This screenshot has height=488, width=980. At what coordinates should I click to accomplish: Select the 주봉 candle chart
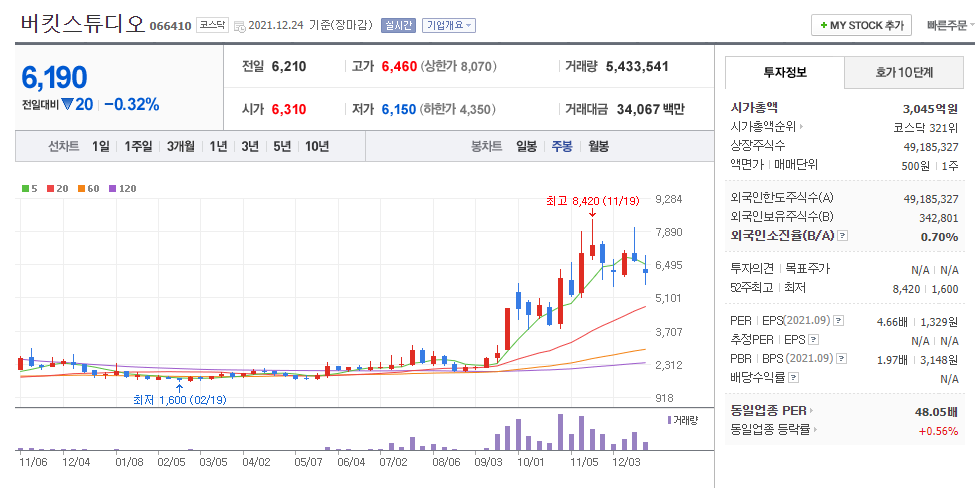561,147
